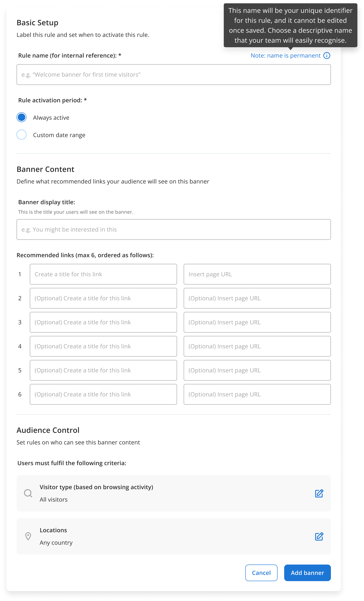Screen dimensions: 364x601
Task: Select the optional title field for link 2
Action: click(x=103, y=298)
